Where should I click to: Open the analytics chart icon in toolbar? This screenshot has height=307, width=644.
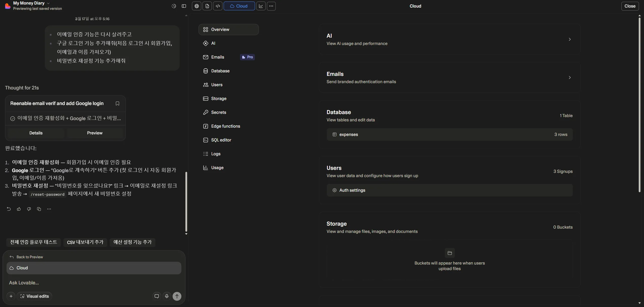(261, 6)
